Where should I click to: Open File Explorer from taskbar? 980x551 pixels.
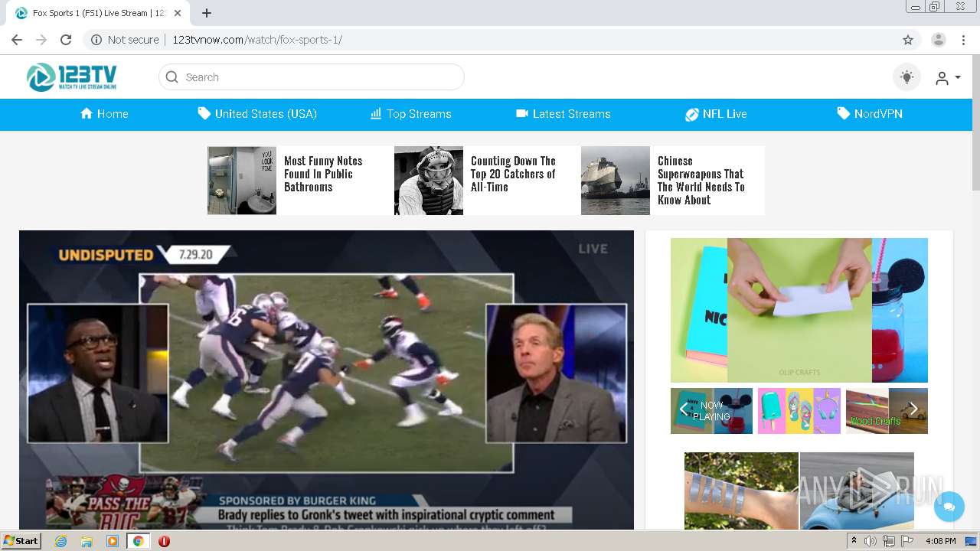coord(87,541)
